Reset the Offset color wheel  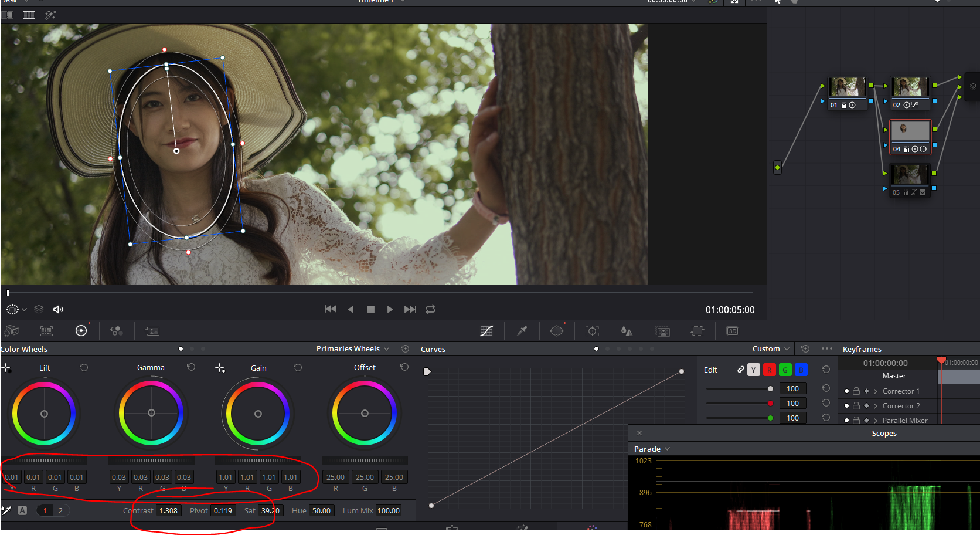tap(404, 367)
